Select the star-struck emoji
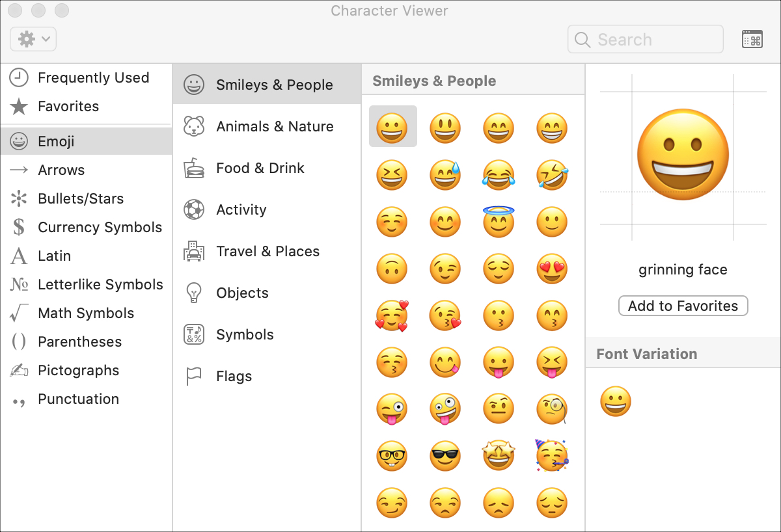This screenshot has width=781, height=532. pos(499,456)
